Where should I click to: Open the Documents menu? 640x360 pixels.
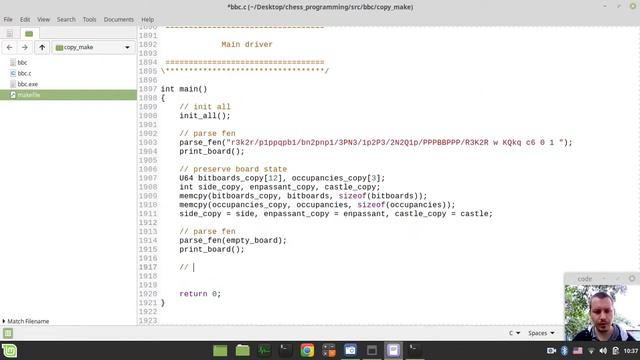(118, 19)
